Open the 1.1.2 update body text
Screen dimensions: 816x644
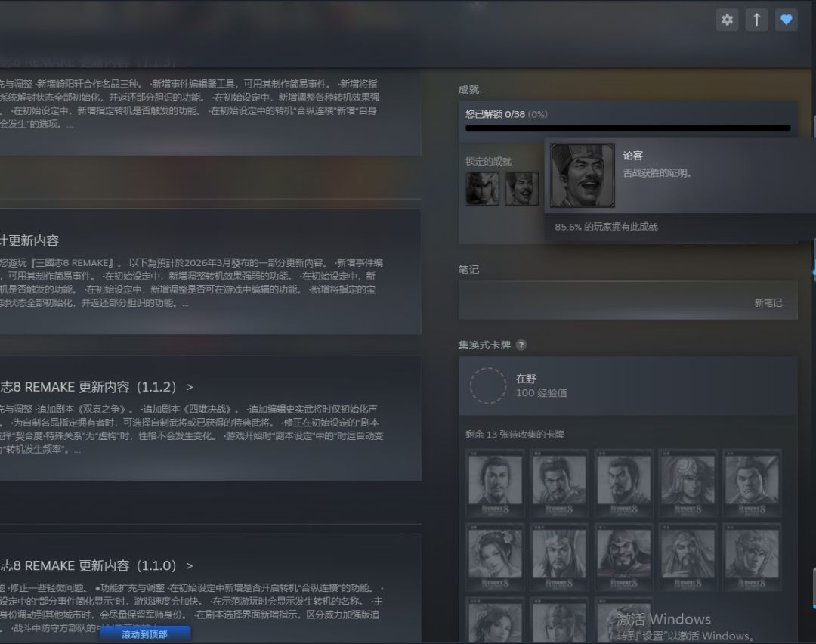point(191,429)
